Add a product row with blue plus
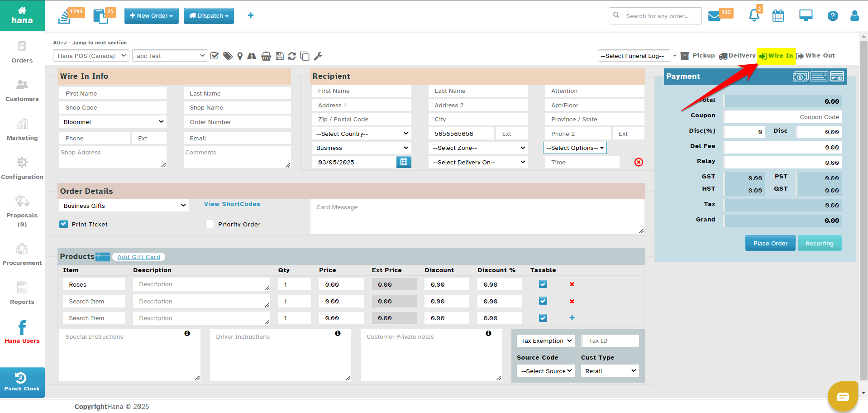868x413 pixels. click(x=572, y=318)
